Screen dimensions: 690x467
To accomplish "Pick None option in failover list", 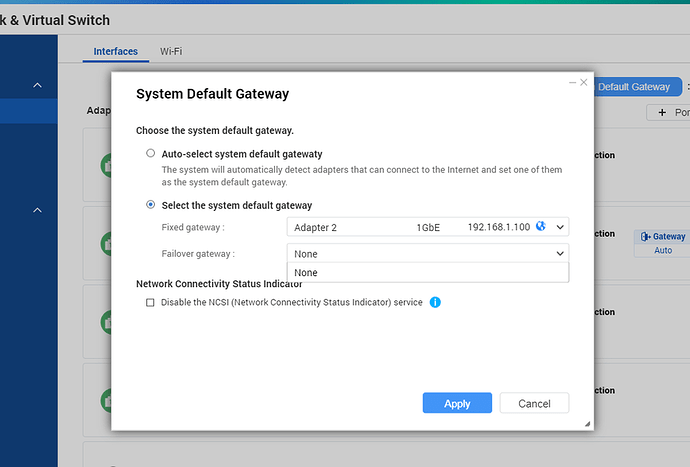I will point(428,272).
